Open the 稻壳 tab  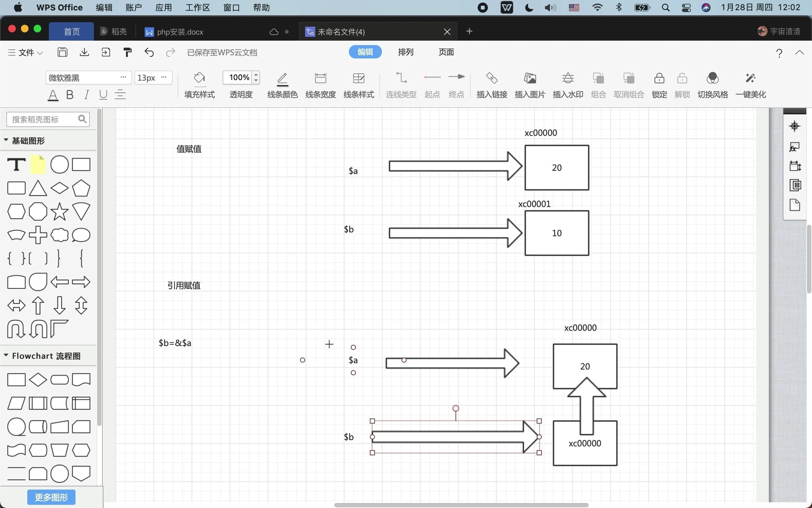[114, 31]
